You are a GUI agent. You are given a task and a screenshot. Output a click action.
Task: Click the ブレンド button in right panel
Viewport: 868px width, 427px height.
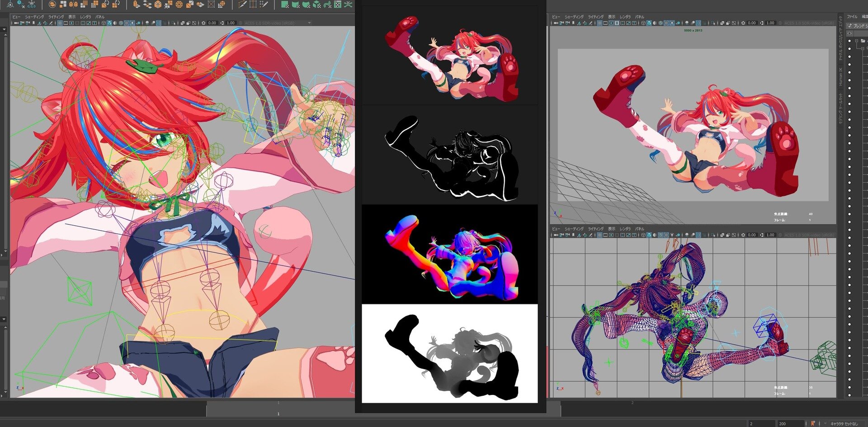click(858, 26)
